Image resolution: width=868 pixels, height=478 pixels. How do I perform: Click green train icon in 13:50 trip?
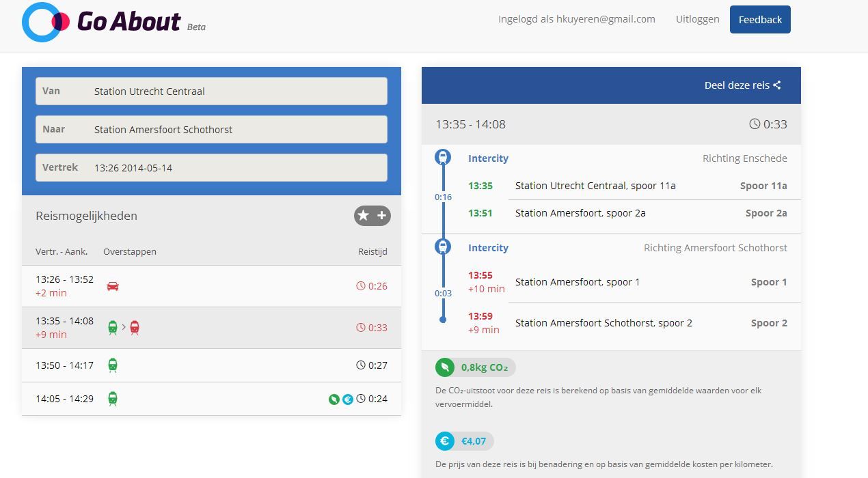coord(113,365)
